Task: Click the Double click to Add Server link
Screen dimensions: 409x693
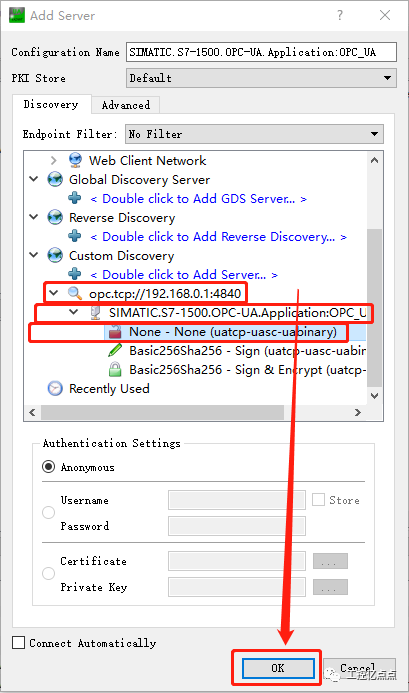Action: coord(184,274)
